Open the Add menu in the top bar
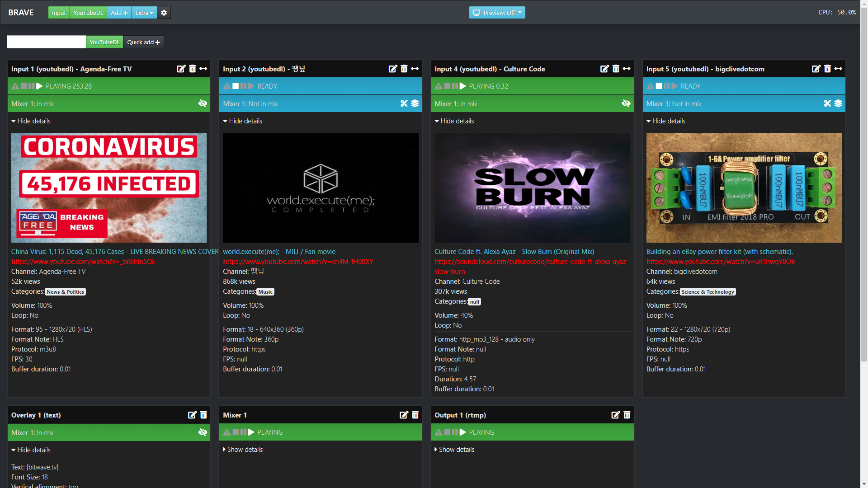The width and height of the screenshot is (868, 488). pos(119,13)
